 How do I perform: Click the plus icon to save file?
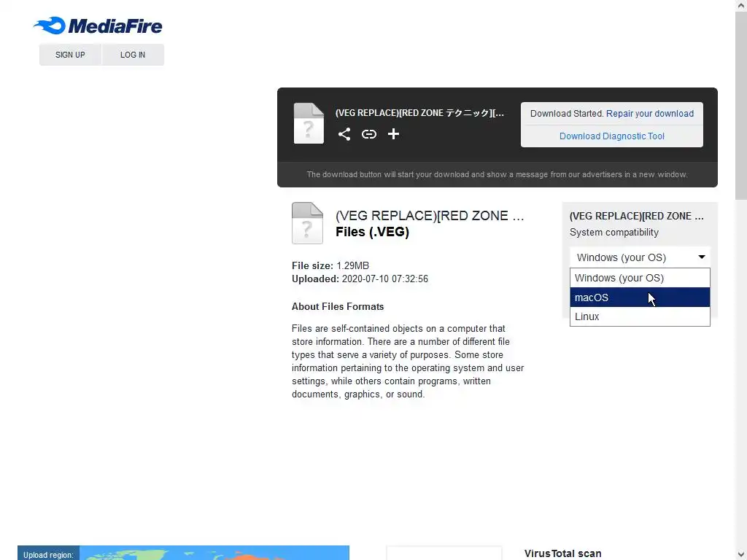pos(393,134)
